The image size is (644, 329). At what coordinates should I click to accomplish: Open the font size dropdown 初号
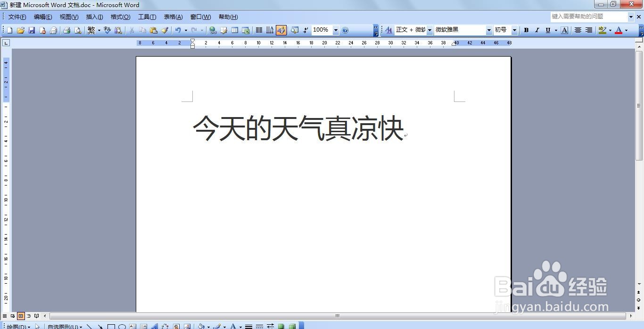coord(514,30)
